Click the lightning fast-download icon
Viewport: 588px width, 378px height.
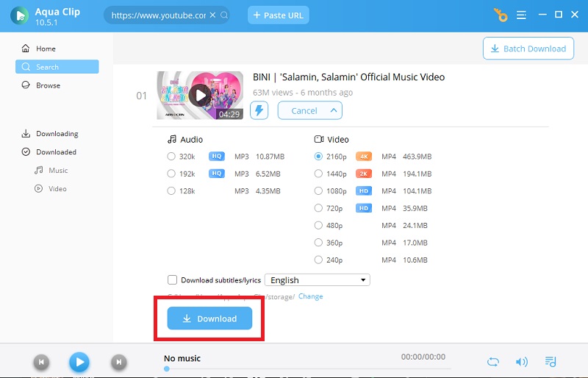259,110
